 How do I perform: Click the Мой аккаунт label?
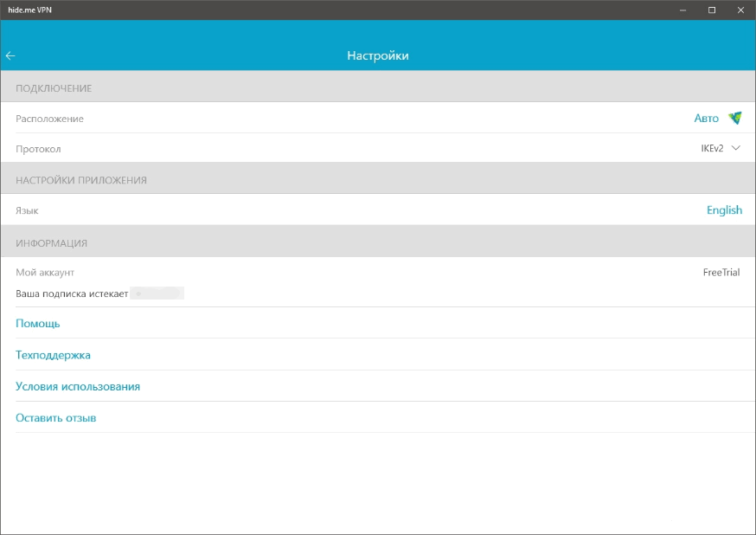point(45,273)
